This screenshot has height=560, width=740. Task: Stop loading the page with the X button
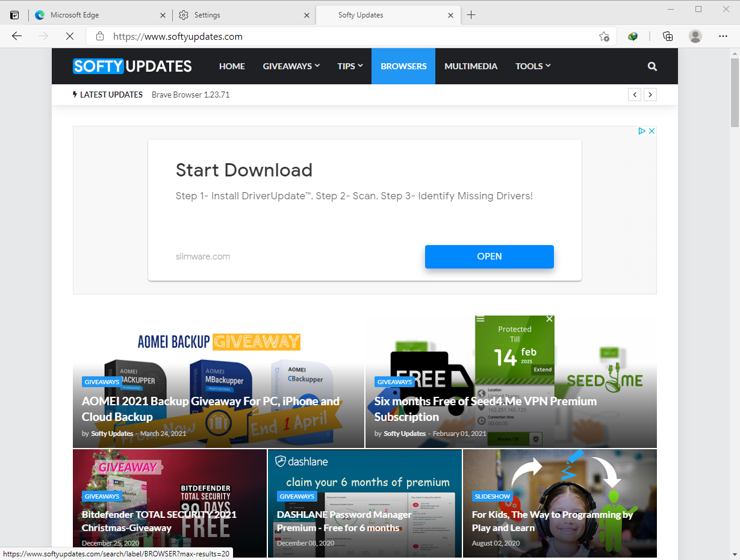pos(70,36)
